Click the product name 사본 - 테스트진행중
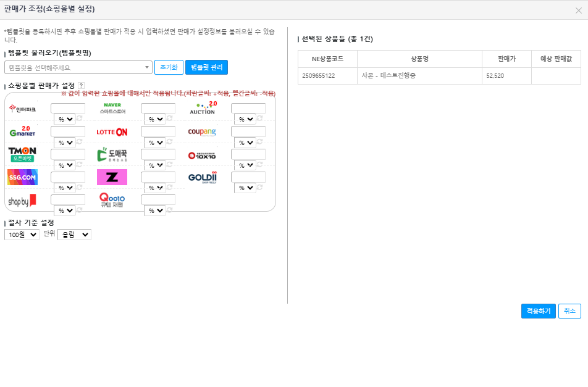The width and height of the screenshot is (588, 387). click(x=388, y=76)
